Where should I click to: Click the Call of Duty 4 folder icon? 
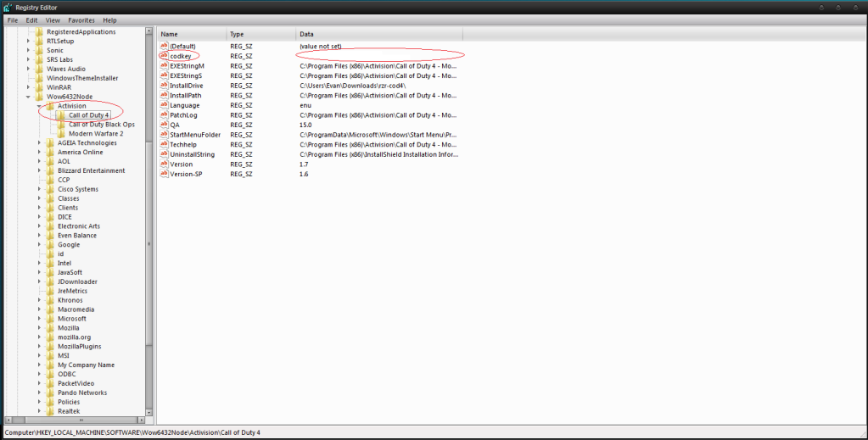click(61, 115)
